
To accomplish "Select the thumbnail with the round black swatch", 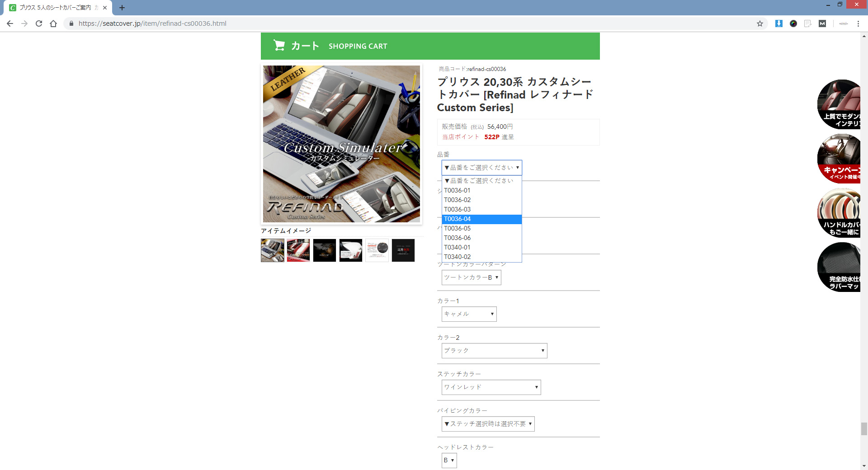I will coord(377,250).
